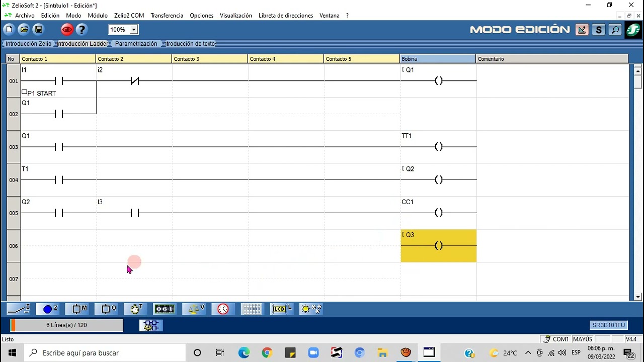The height and width of the screenshot is (362, 644).
Task: Click vertical scrollbar down arrow
Action: point(638,297)
